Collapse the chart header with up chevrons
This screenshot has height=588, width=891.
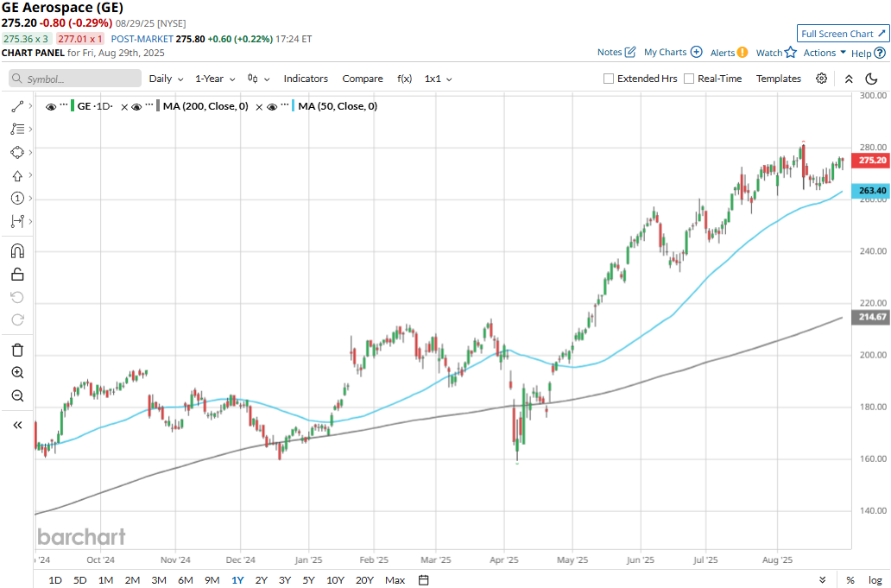click(x=849, y=79)
